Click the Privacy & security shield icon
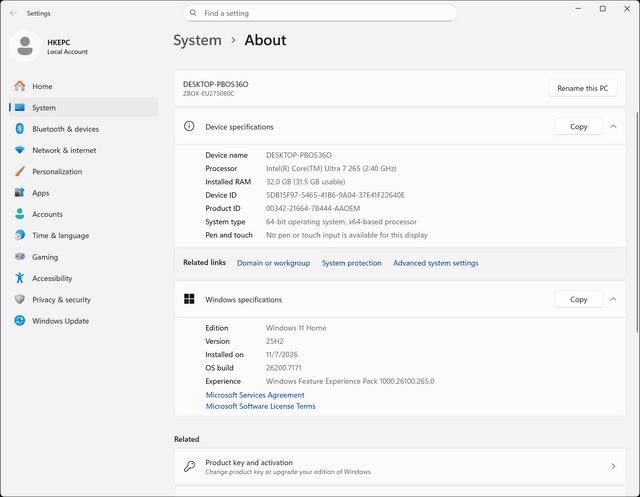640x497 pixels. coord(20,299)
